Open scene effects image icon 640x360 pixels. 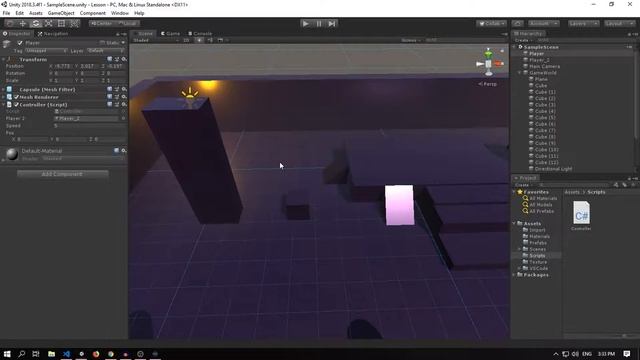(220, 40)
